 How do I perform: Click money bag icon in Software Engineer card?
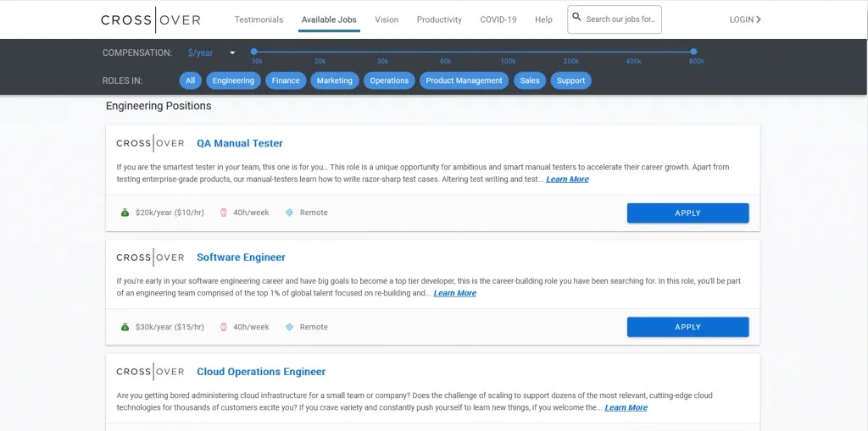[125, 327]
